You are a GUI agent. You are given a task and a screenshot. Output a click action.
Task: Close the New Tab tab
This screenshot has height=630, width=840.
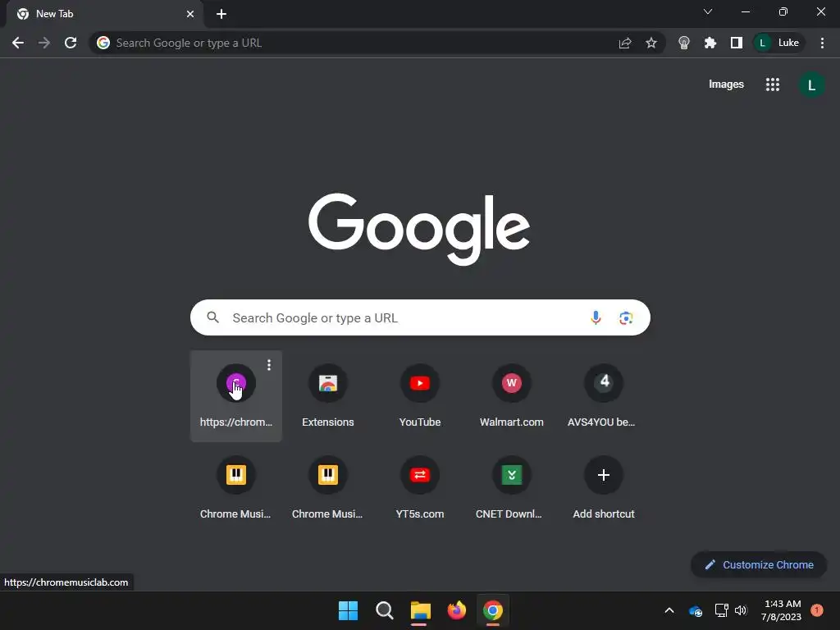pyautogui.click(x=190, y=14)
